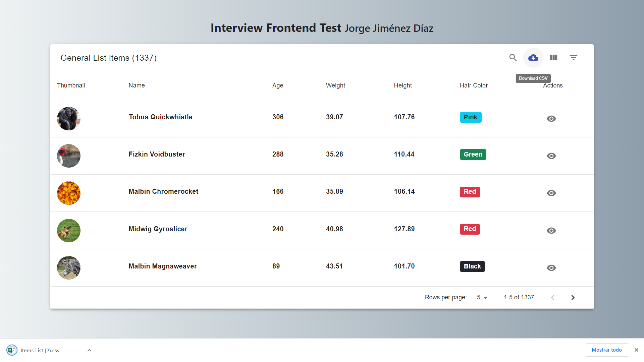View details eye icon for Fizkin Voidbuster

pos(551,156)
